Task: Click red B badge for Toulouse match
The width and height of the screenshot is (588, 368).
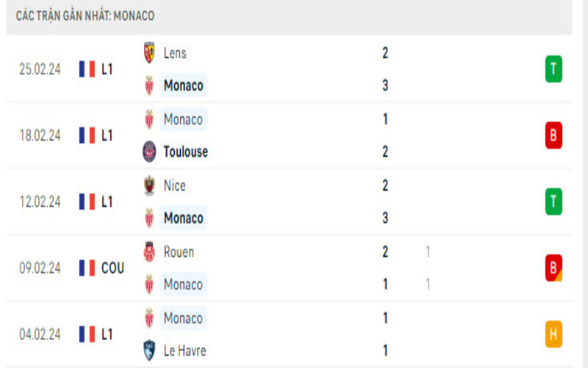Action: pyautogui.click(x=553, y=135)
